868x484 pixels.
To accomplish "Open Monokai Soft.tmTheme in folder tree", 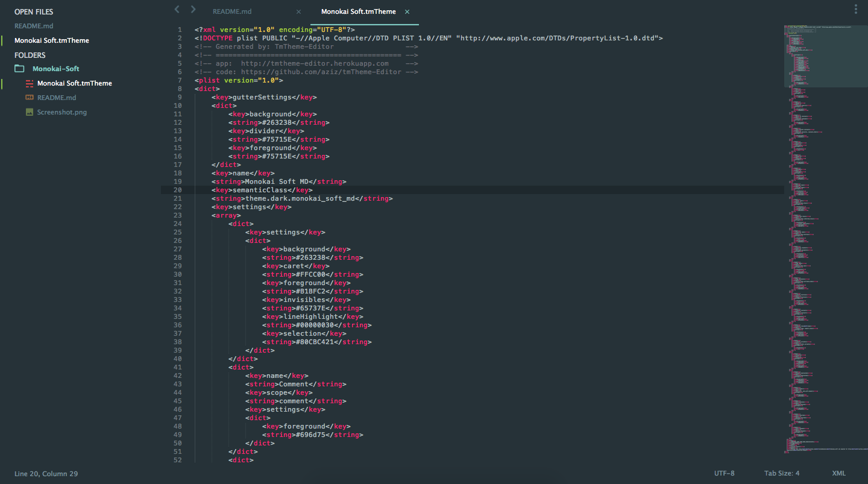I will tap(74, 83).
